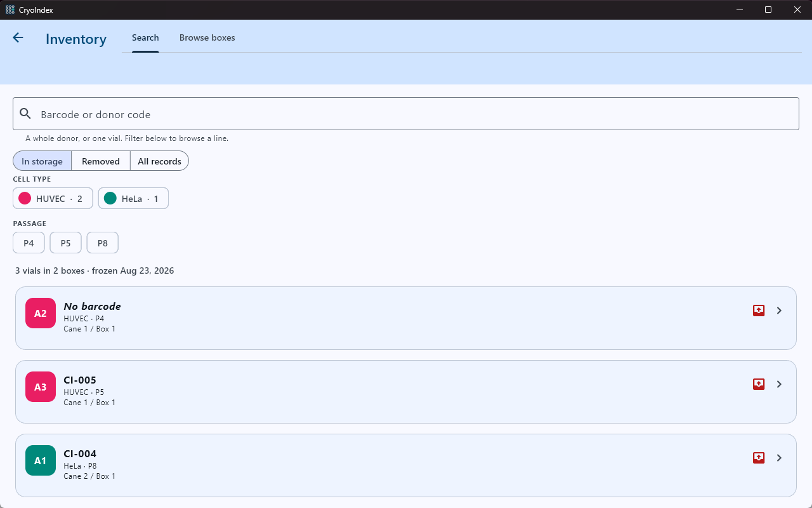812x508 pixels.
Task: Click the search helper text below the field
Action: pos(127,138)
